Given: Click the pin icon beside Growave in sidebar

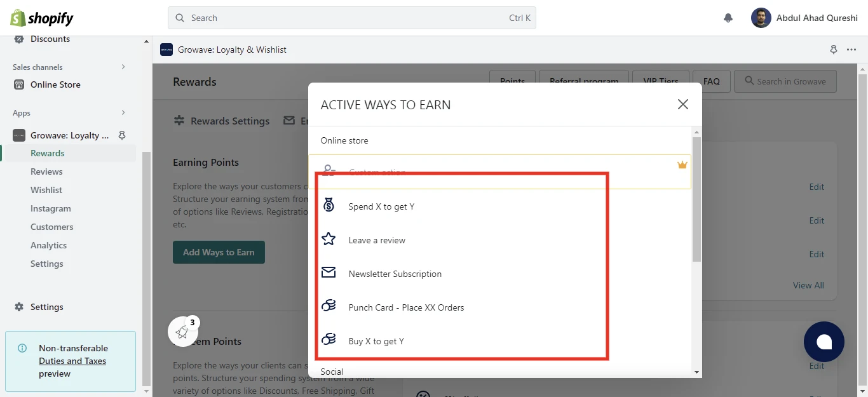Looking at the screenshot, I should click(x=123, y=135).
